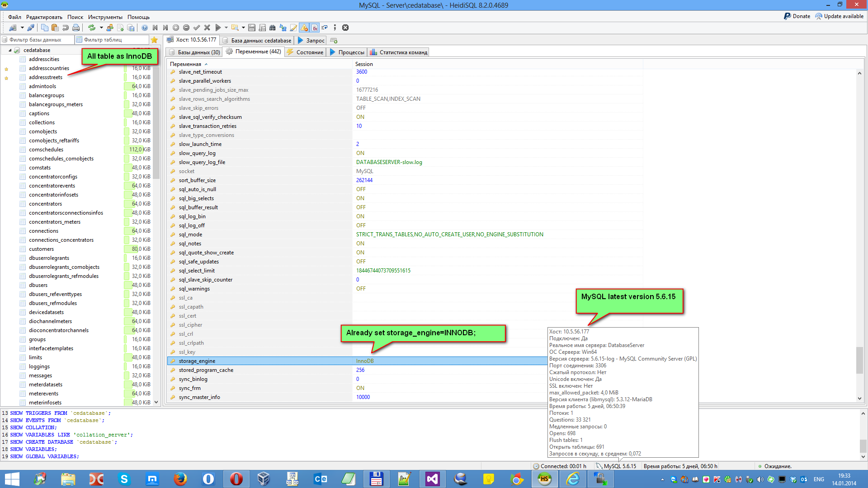Open the Файл menu
The height and width of the screenshot is (488, 868).
(x=14, y=17)
